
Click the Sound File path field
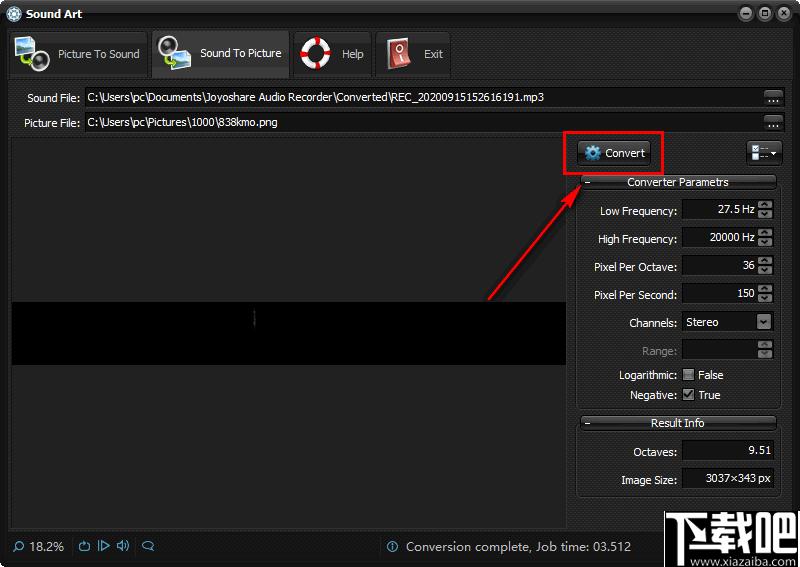(423, 97)
